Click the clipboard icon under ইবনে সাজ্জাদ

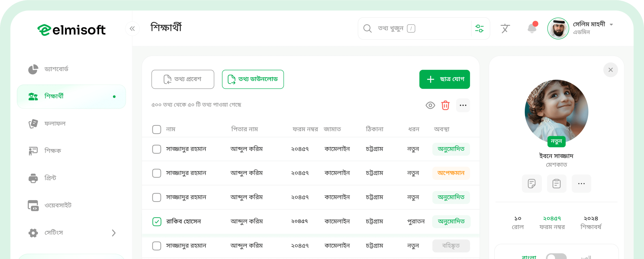(556, 184)
